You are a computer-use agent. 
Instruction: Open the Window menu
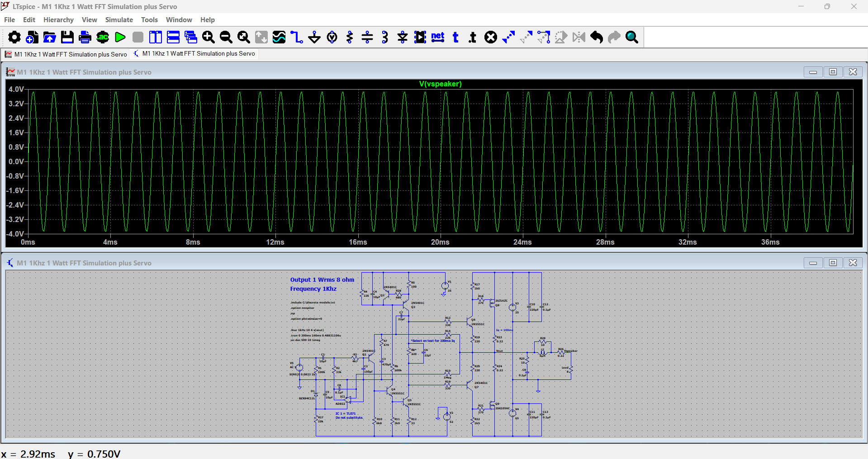(x=179, y=20)
